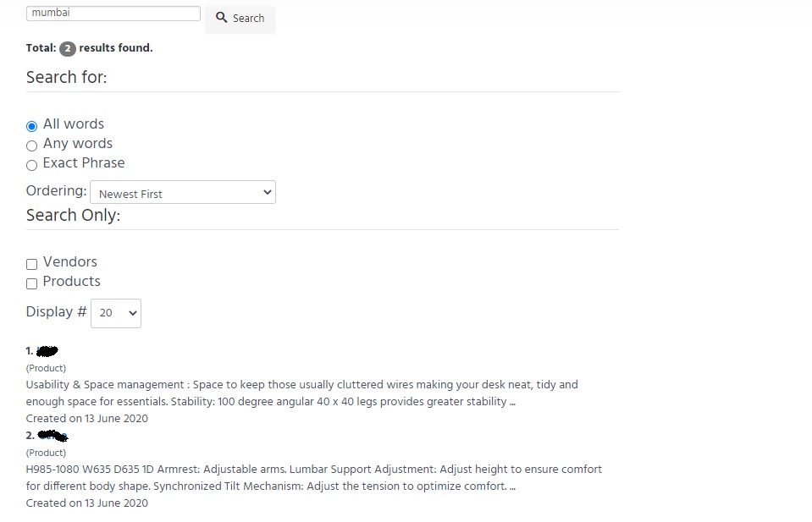Image resolution: width=812 pixels, height=522 pixels.
Task: Click the Usability & Space management description
Action: tap(301, 393)
